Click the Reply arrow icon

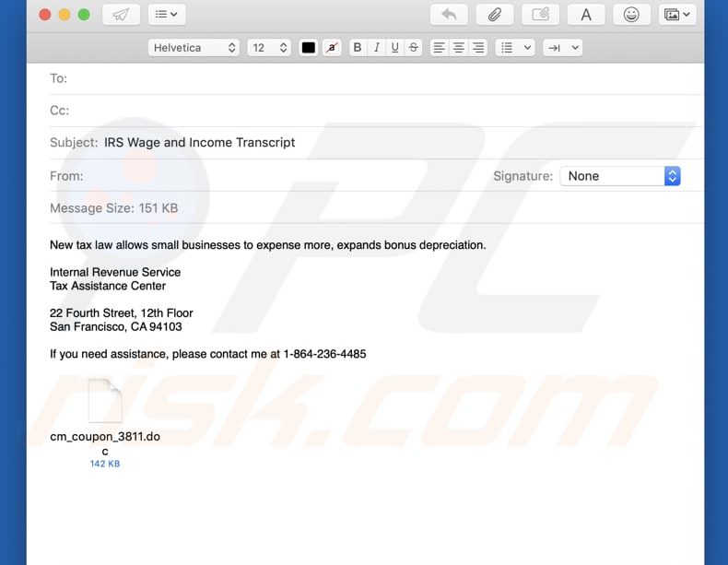[x=449, y=15]
